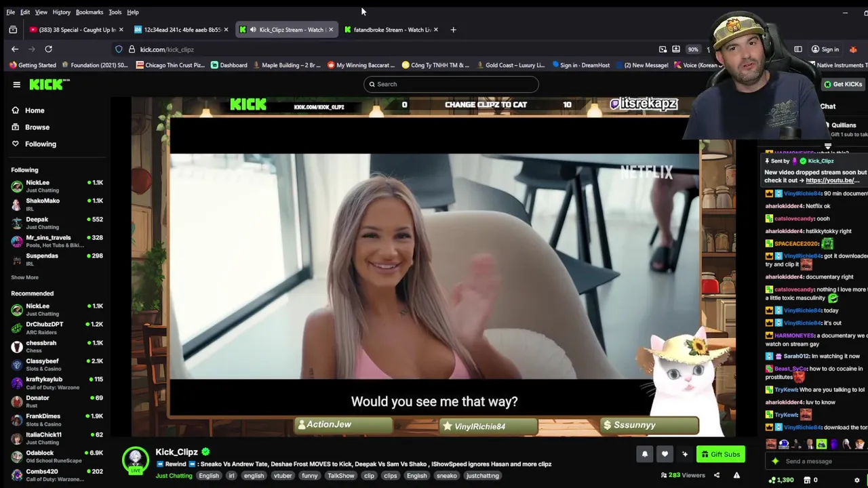Open the Help menu
The image size is (868, 488).
click(133, 12)
